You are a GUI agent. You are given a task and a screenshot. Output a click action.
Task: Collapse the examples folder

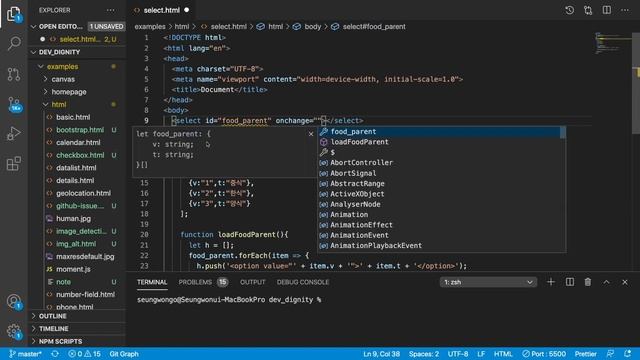[78, 67]
